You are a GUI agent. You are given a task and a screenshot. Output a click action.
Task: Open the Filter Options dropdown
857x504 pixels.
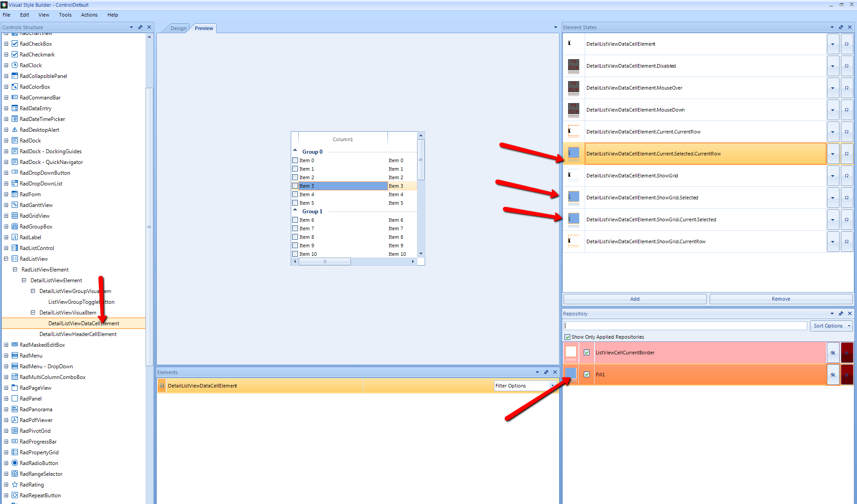click(553, 386)
